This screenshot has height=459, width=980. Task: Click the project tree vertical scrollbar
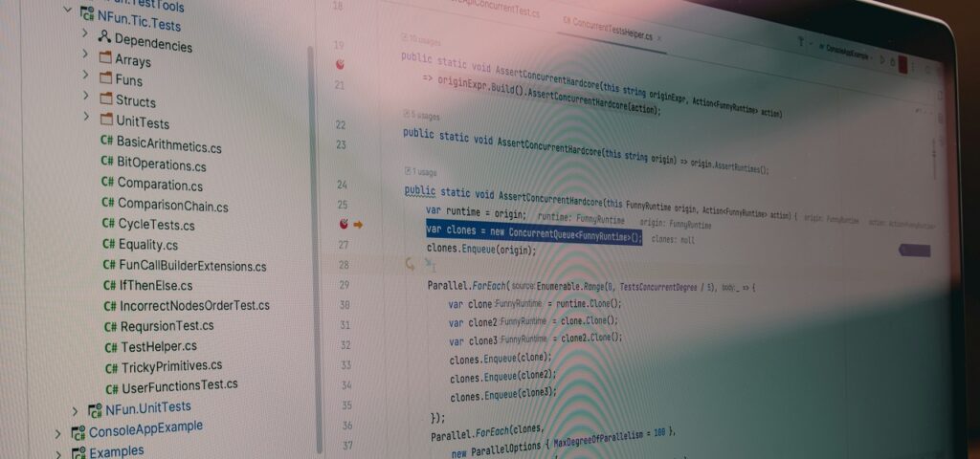[x=315, y=250]
